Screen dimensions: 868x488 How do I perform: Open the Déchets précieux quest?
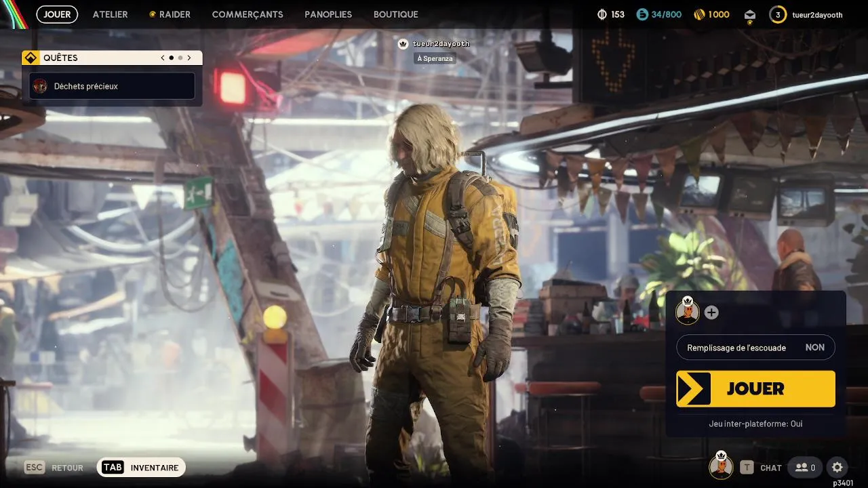point(112,86)
